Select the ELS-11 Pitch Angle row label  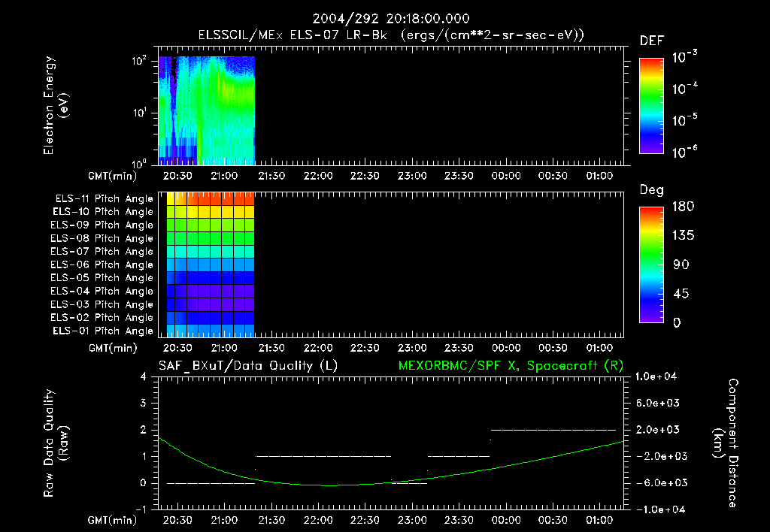(104, 199)
